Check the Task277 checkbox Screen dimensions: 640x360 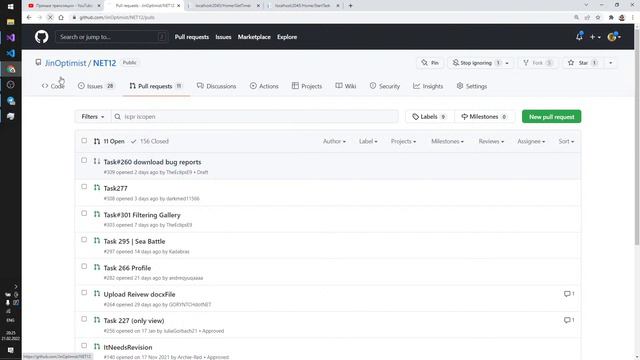(84, 187)
